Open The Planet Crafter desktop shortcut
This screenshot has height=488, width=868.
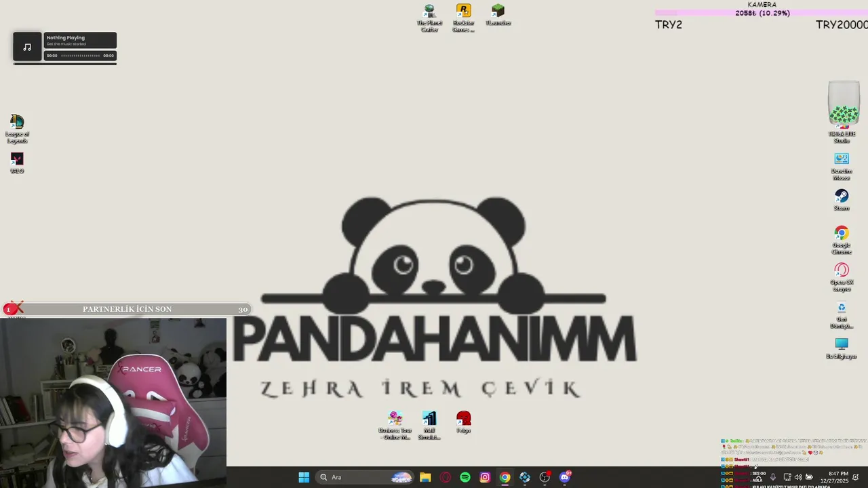(x=429, y=18)
